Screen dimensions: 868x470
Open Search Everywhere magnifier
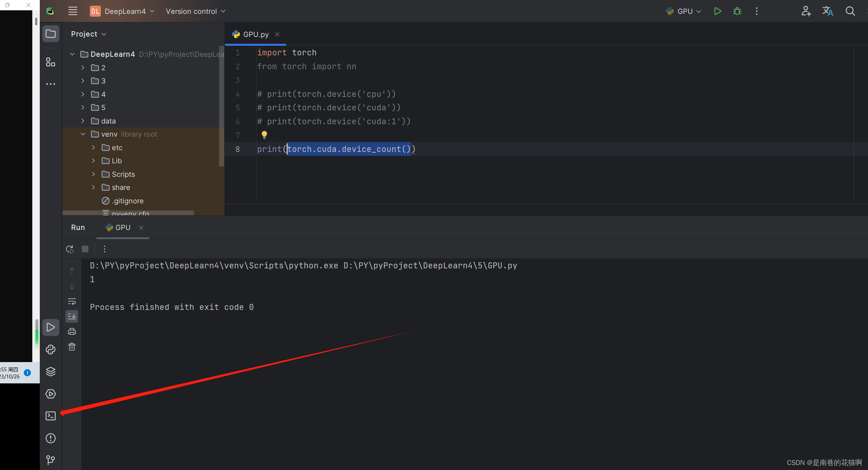point(850,11)
